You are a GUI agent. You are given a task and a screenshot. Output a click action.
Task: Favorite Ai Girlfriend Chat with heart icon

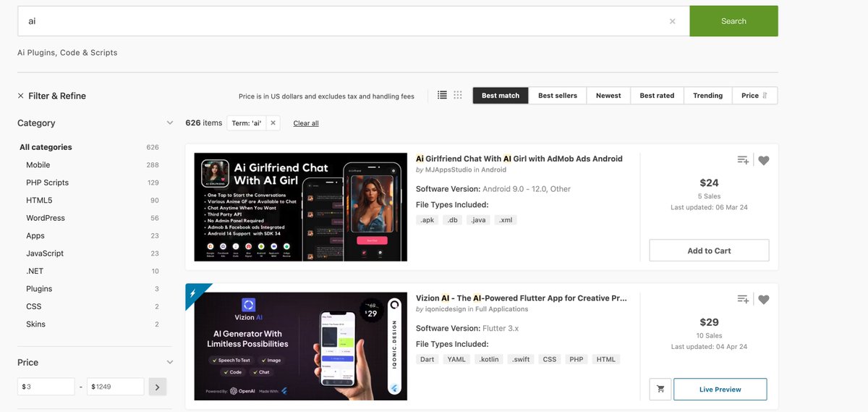764,161
